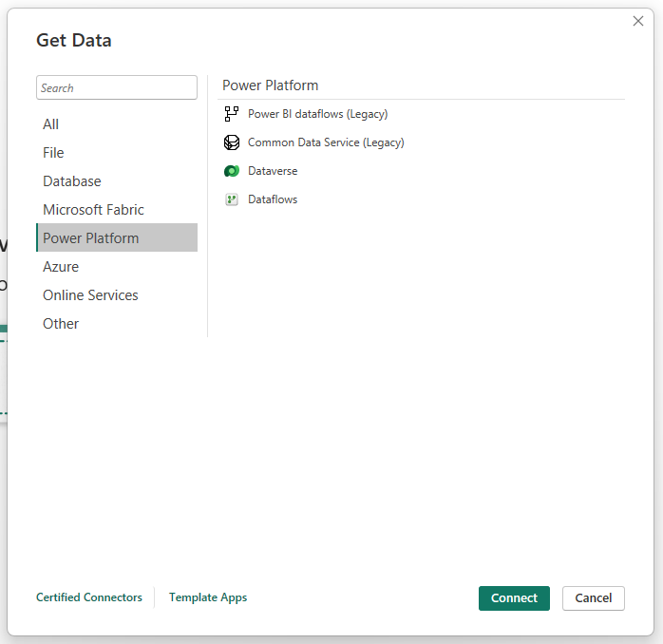Select the Power Platform category

pos(117,238)
